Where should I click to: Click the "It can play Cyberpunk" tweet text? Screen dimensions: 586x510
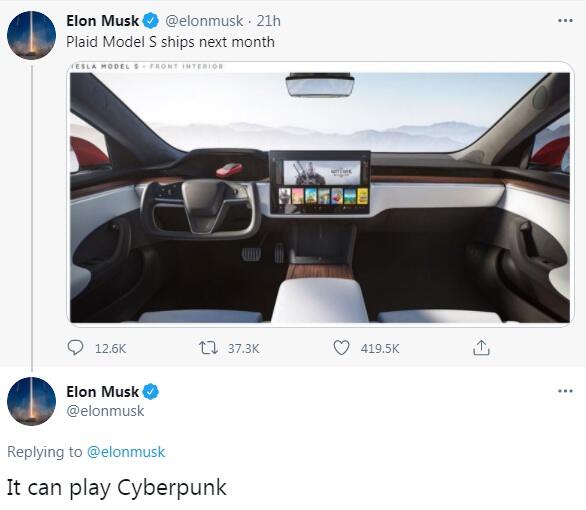click(x=117, y=488)
